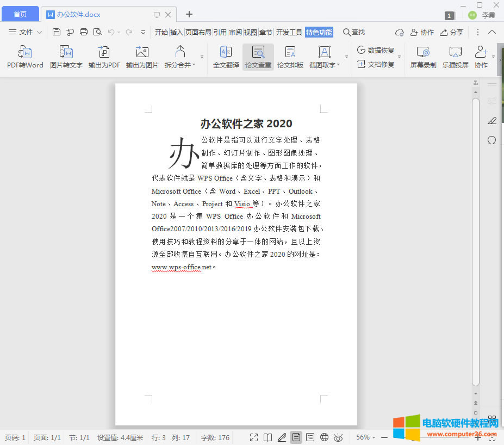Viewport: 504px width, 445px height.
Task: Start the 屏幕录制 screen recorder
Action: pyautogui.click(x=423, y=57)
